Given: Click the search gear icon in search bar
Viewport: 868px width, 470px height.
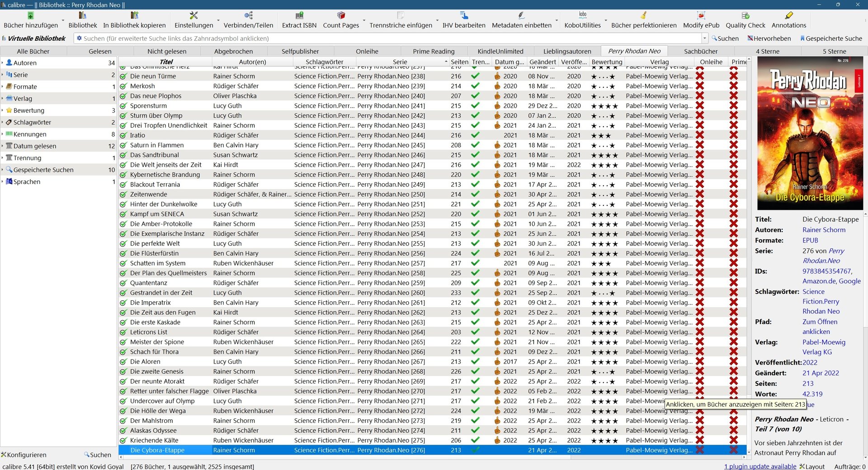Looking at the screenshot, I should coord(79,38).
